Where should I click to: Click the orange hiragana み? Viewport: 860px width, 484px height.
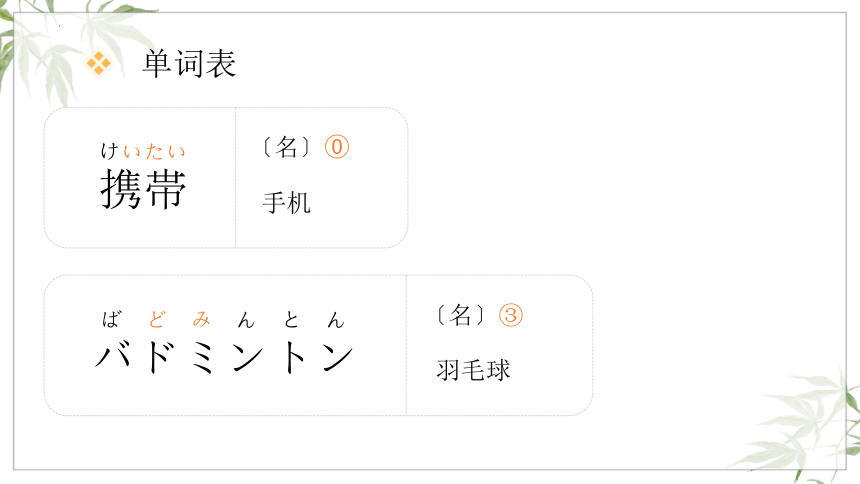tap(201, 319)
